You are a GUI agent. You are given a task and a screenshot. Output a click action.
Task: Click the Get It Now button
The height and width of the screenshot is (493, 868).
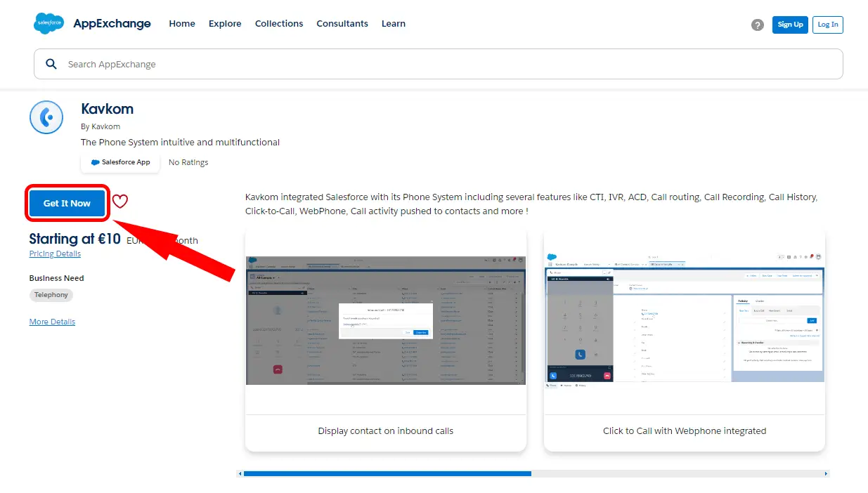coord(67,204)
